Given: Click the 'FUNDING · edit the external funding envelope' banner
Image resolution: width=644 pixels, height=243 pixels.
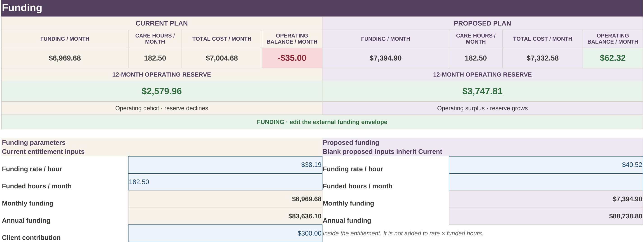Looking at the screenshot, I should point(322,122).
